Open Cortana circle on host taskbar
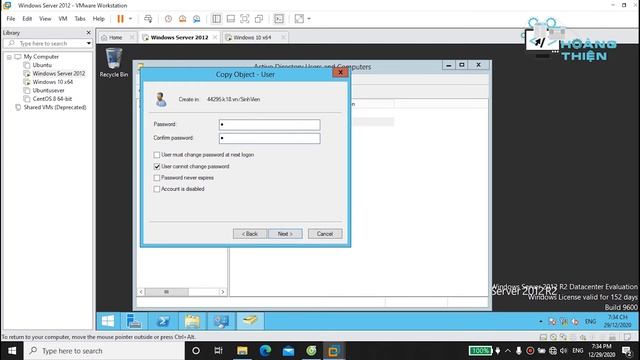This screenshot has width=640, height=360. [x=196, y=351]
